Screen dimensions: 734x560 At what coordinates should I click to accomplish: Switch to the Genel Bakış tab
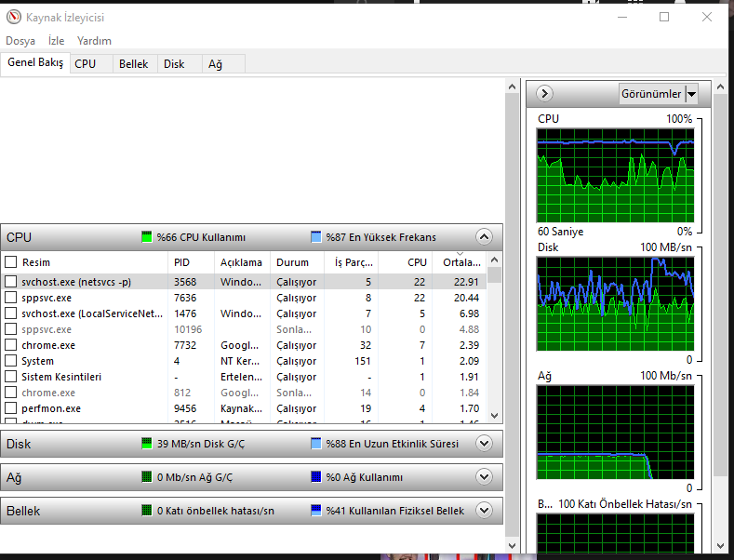click(x=35, y=62)
